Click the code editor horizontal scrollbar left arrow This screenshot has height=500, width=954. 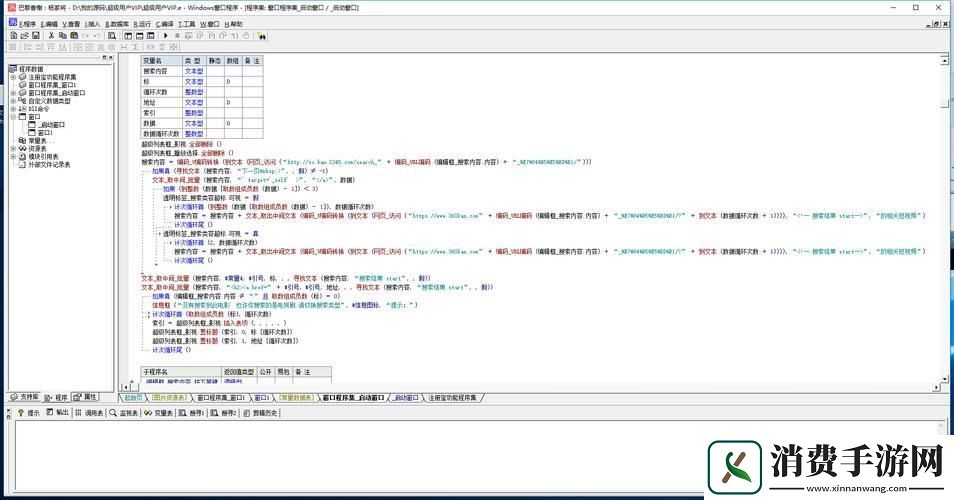(126, 387)
